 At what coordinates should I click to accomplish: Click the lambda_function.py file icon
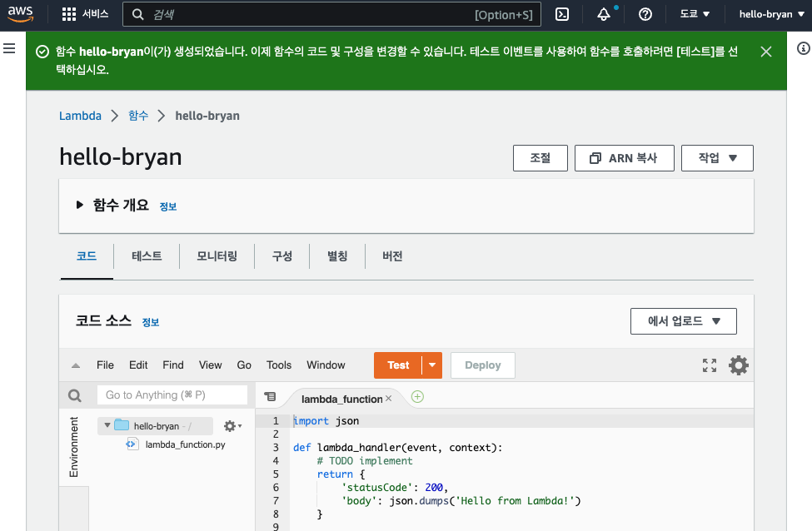coord(132,444)
